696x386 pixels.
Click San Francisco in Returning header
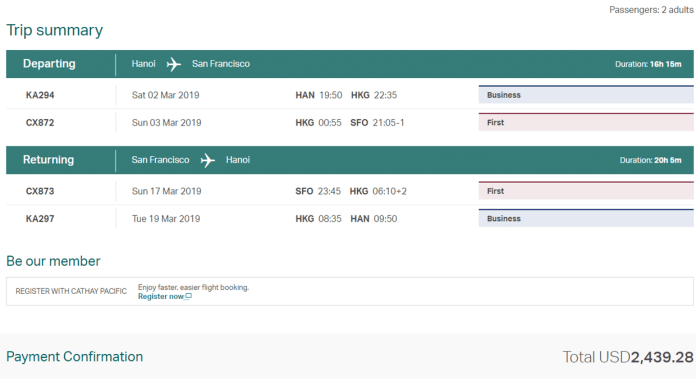(160, 160)
